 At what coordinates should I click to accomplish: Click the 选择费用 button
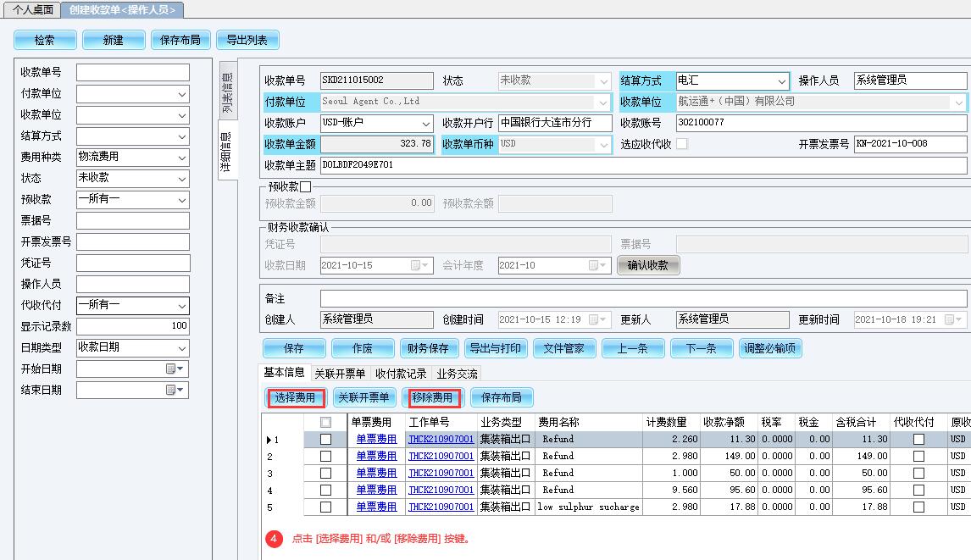(x=295, y=397)
